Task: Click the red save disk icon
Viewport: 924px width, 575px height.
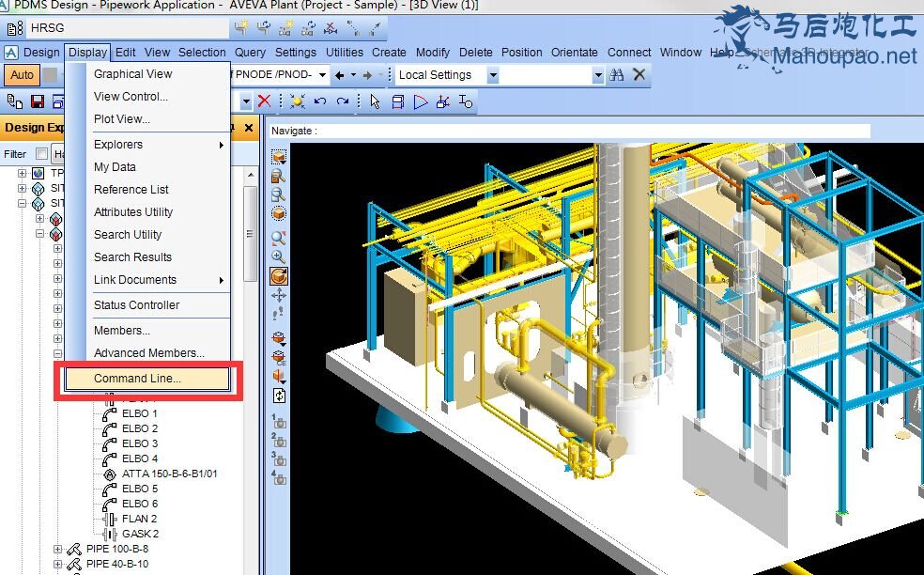Action: (x=38, y=101)
